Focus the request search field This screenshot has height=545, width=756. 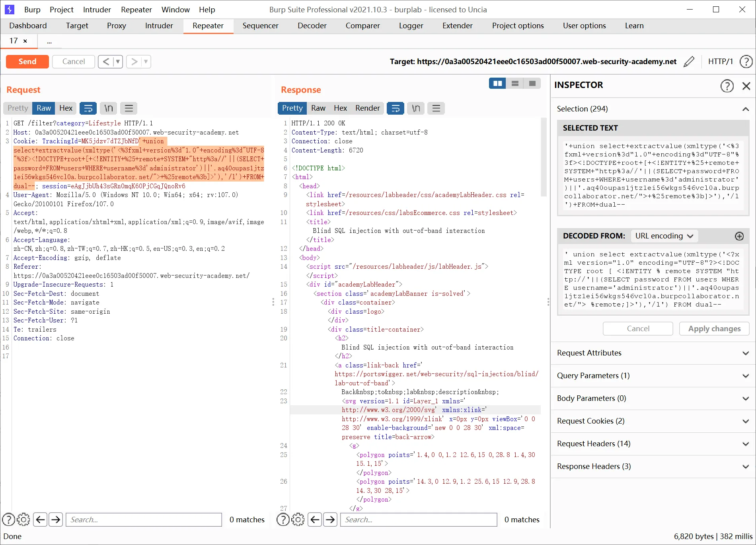point(144,520)
